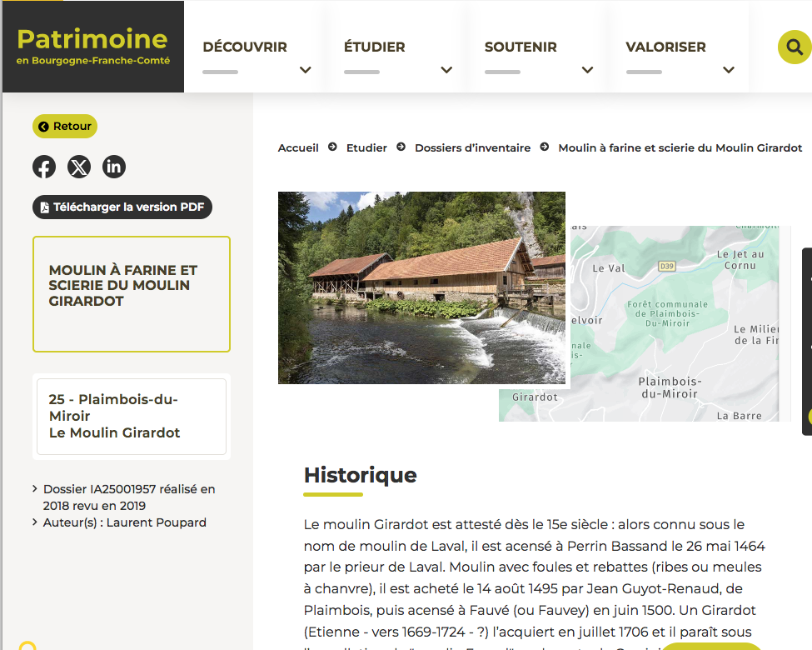
Task: Open the SOUTENIR menu
Action: [521, 47]
